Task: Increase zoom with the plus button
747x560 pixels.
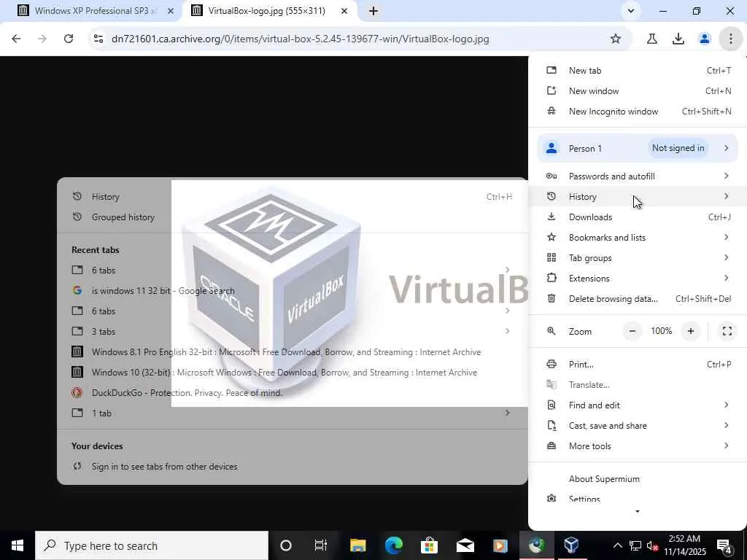Action: click(691, 331)
